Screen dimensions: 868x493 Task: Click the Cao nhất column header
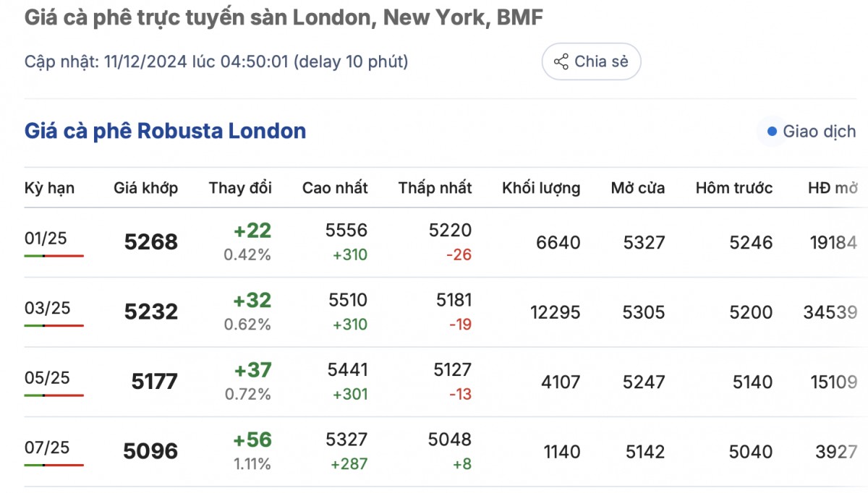[335, 188]
